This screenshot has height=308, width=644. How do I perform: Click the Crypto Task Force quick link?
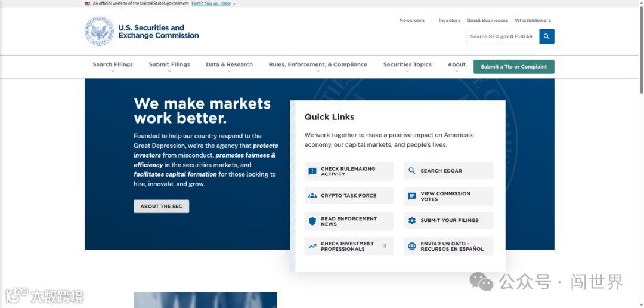click(349, 196)
